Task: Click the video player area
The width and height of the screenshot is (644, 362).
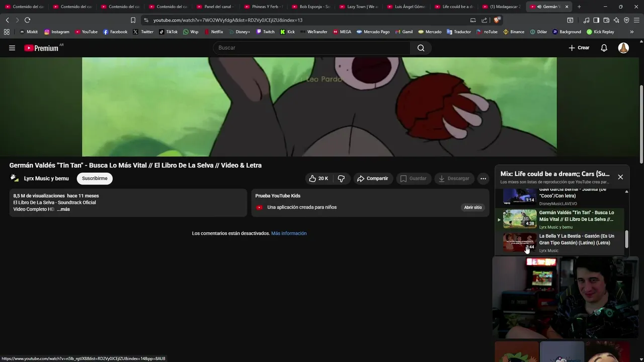Action: (319, 107)
